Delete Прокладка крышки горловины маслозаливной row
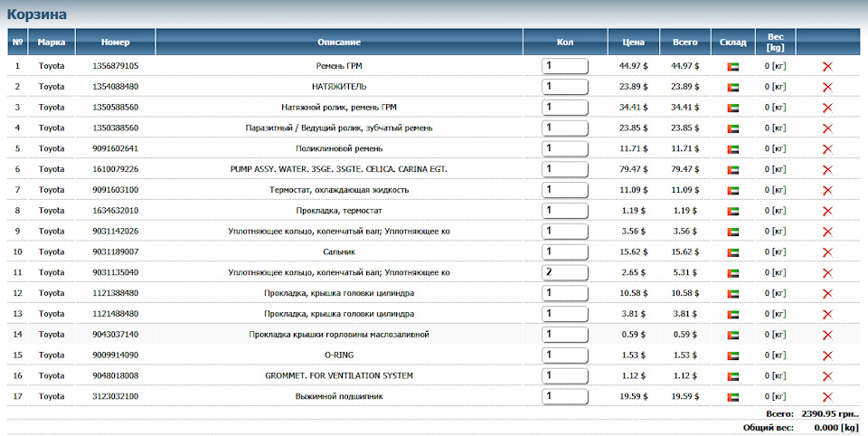The width and height of the screenshot is (868, 436). 827,336
